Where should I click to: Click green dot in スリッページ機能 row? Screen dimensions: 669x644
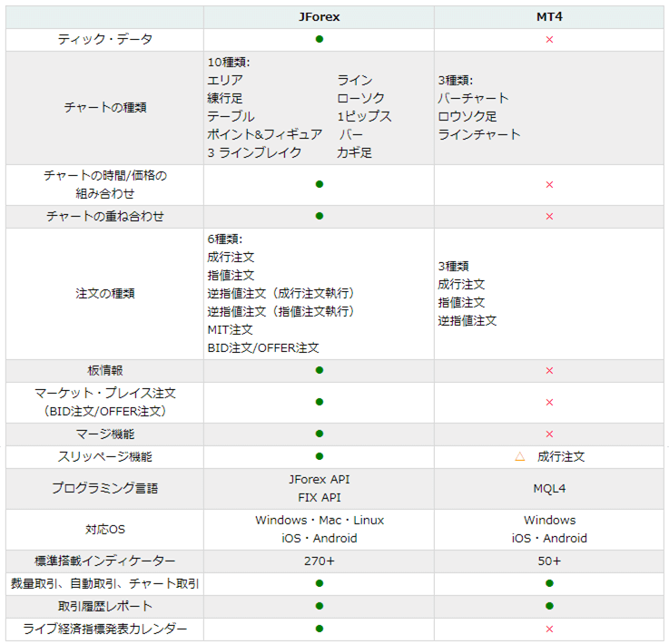(320, 456)
